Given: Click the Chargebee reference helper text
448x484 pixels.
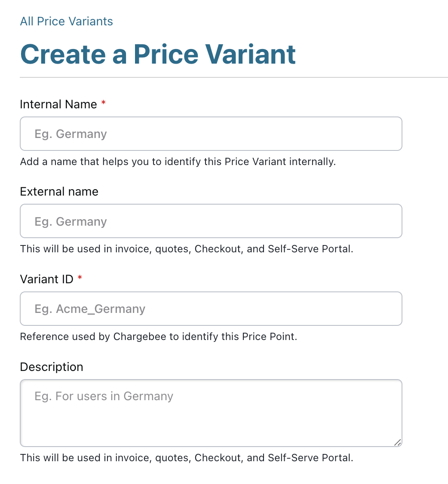Looking at the screenshot, I should pyautogui.click(x=158, y=337).
